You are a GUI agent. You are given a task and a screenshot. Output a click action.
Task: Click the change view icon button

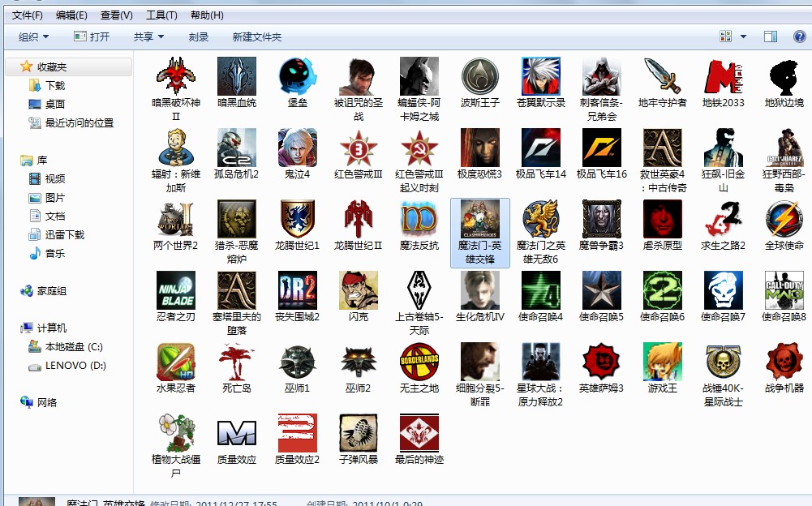point(725,36)
